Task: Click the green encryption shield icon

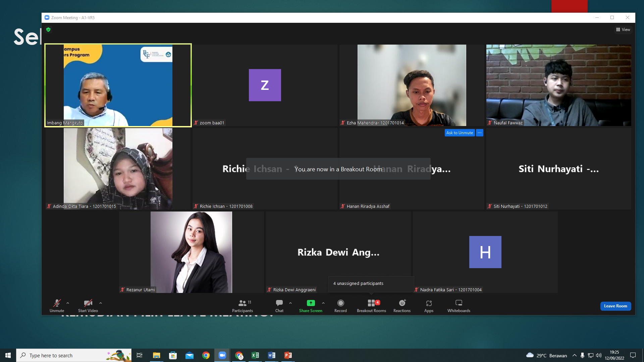Action: point(48,29)
